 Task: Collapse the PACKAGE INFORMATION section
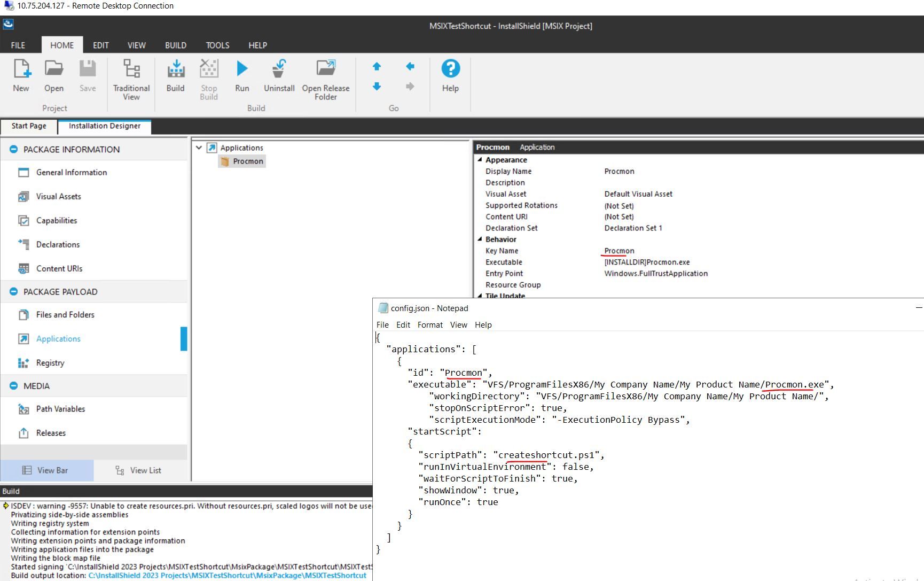[13, 149]
